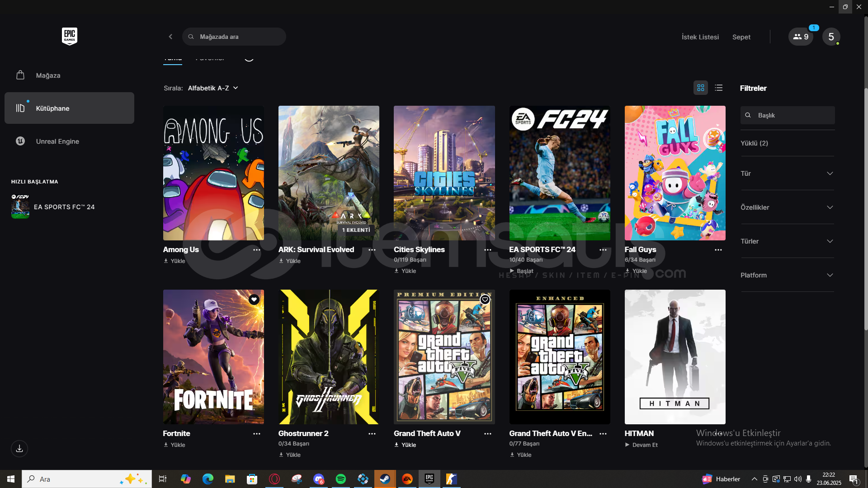The width and height of the screenshot is (868, 488).
Task: Open Microsoft Store from the taskbar
Action: coord(252,479)
